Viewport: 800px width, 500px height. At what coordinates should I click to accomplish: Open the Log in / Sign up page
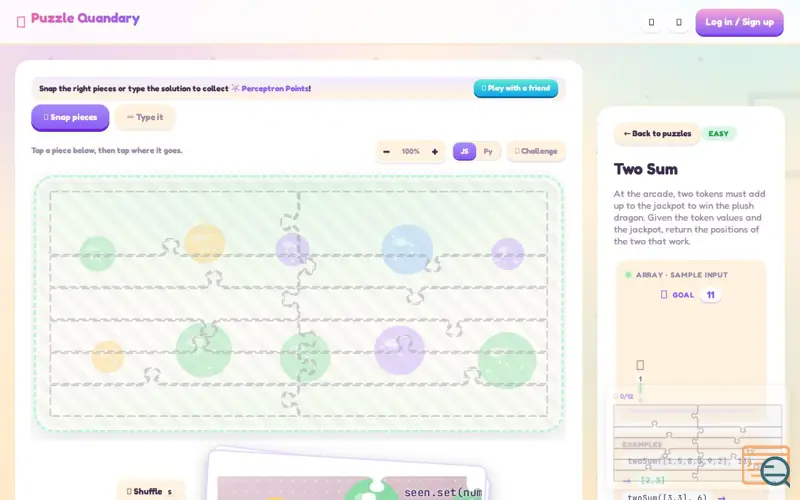pyautogui.click(x=739, y=22)
